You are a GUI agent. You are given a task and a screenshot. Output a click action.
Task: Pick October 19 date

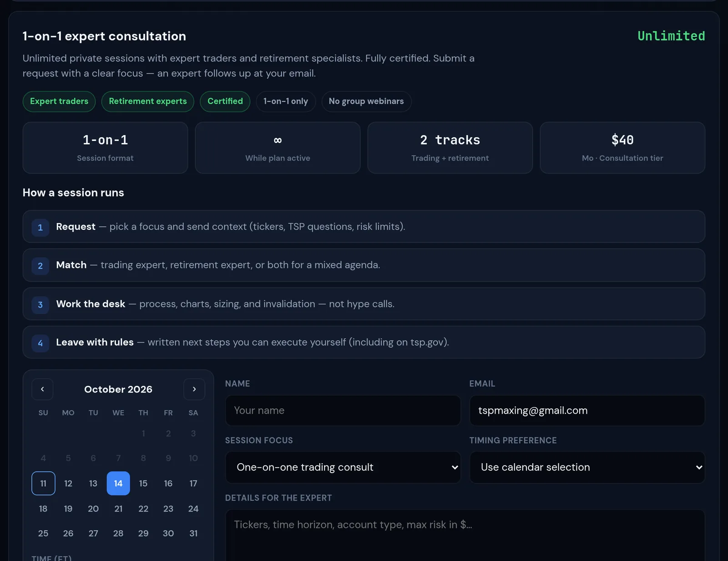pos(68,509)
